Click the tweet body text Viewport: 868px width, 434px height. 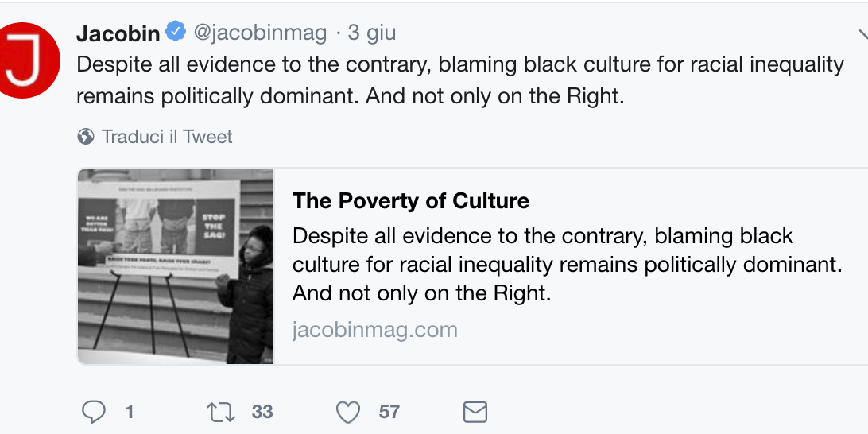(459, 79)
